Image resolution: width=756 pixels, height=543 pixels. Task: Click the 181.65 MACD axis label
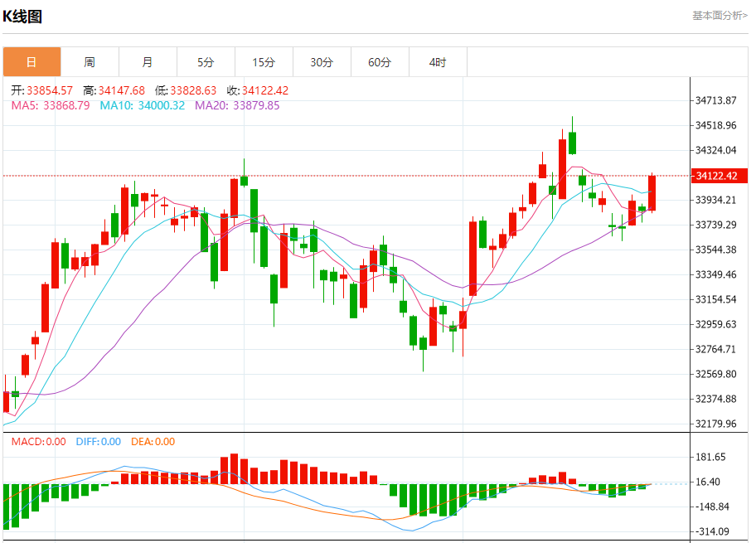click(x=710, y=457)
